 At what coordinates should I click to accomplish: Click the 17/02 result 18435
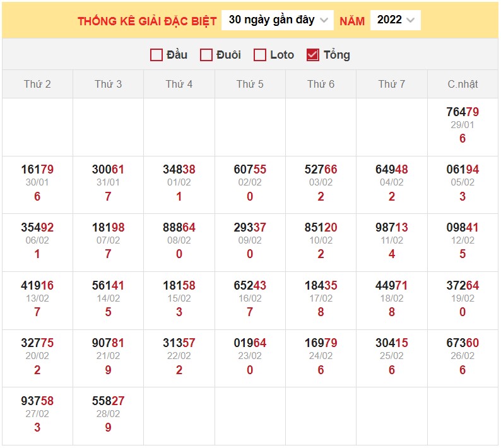(x=321, y=286)
